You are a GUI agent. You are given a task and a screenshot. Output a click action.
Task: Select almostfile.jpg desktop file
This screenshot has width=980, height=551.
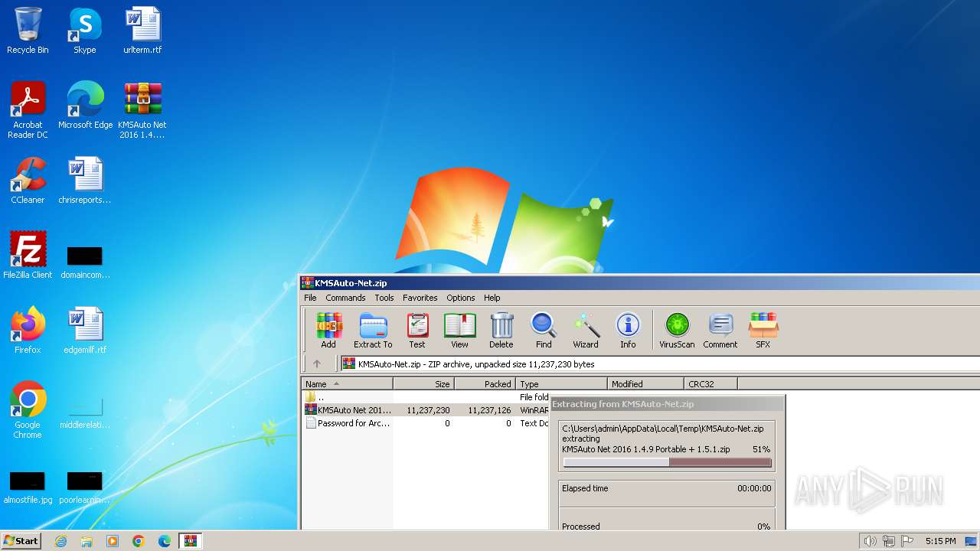click(x=28, y=488)
